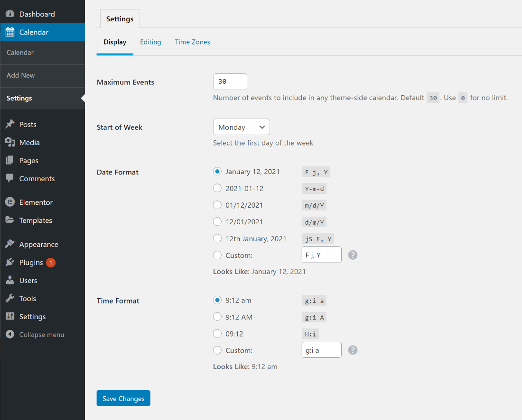The image size is (522, 420).
Task: Click help icon beside Time Format custom field
Action: 353,350
